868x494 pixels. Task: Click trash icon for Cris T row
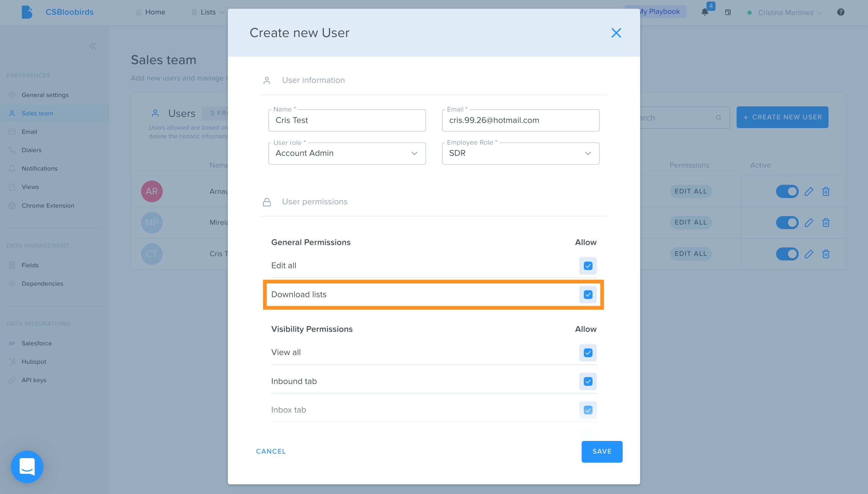pos(826,254)
